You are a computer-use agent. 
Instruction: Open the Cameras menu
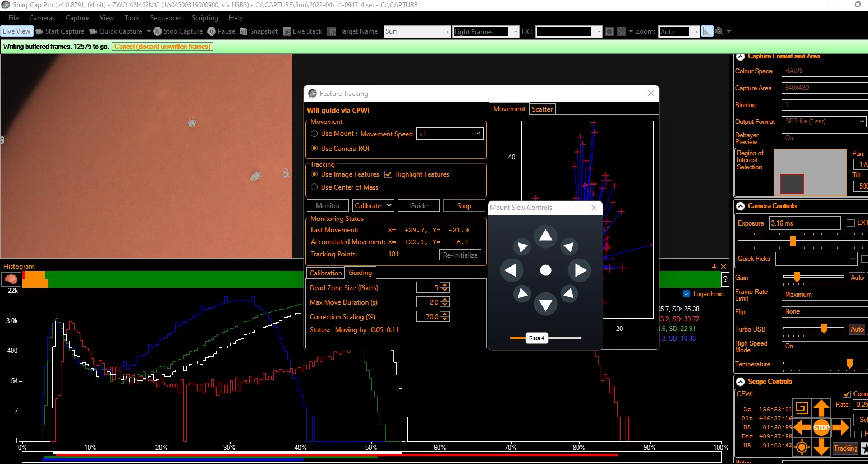pyautogui.click(x=42, y=18)
